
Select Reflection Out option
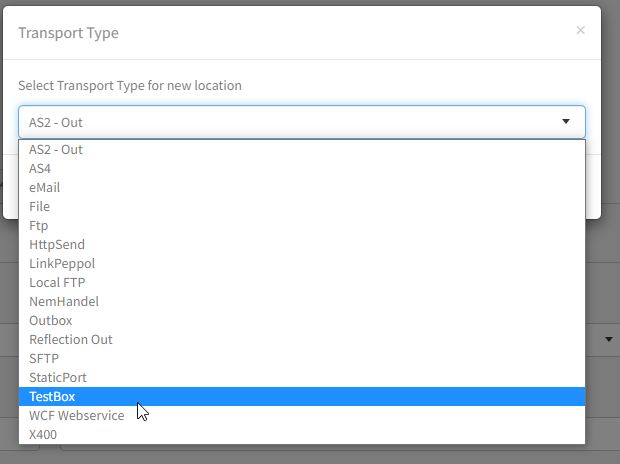(71, 340)
